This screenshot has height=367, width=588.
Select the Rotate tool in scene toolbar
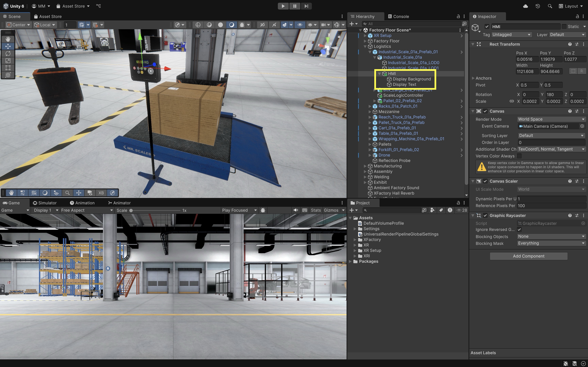point(8,53)
